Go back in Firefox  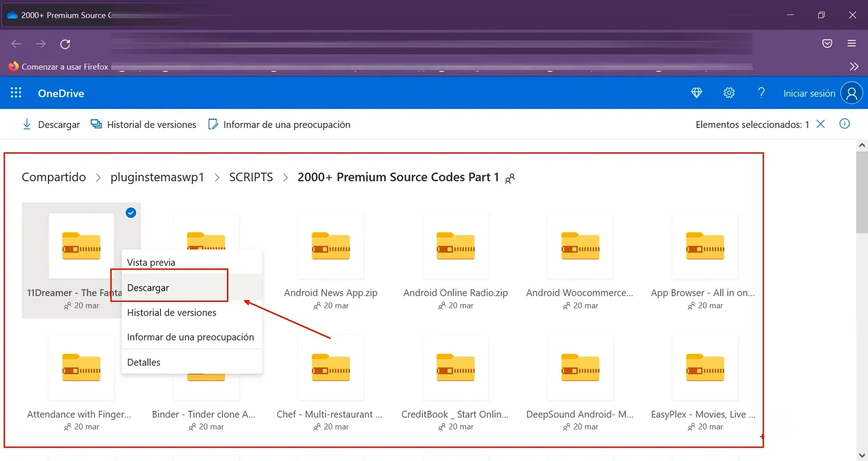click(x=17, y=44)
